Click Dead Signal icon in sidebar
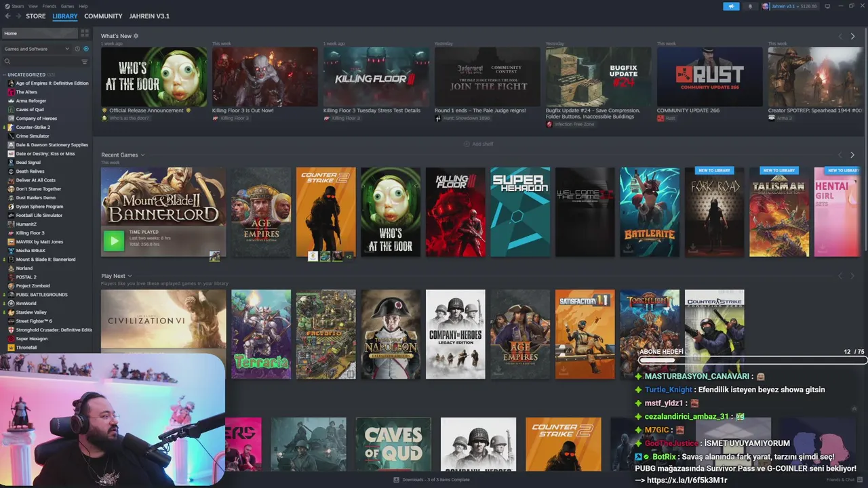Viewport: 868px width, 488px height. pos(11,163)
